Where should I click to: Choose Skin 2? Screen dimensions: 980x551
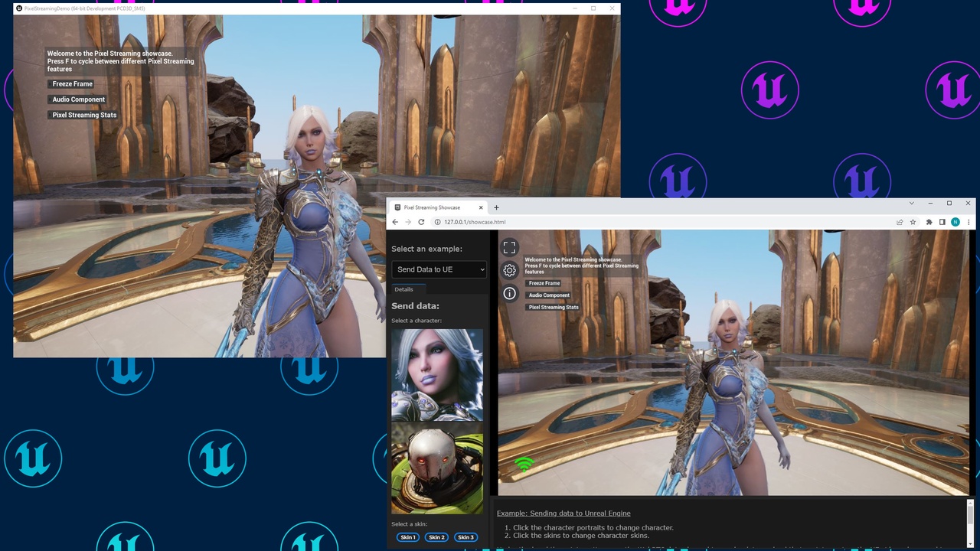[x=437, y=537]
